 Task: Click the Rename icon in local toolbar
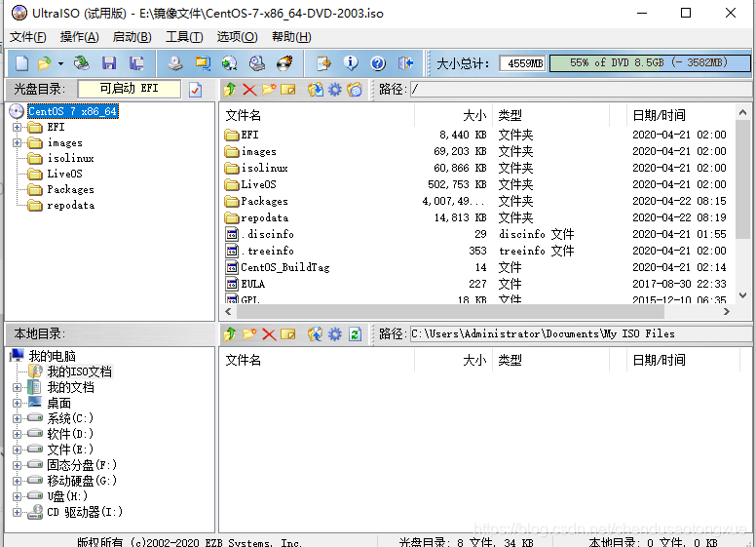pyautogui.click(x=287, y=334)
